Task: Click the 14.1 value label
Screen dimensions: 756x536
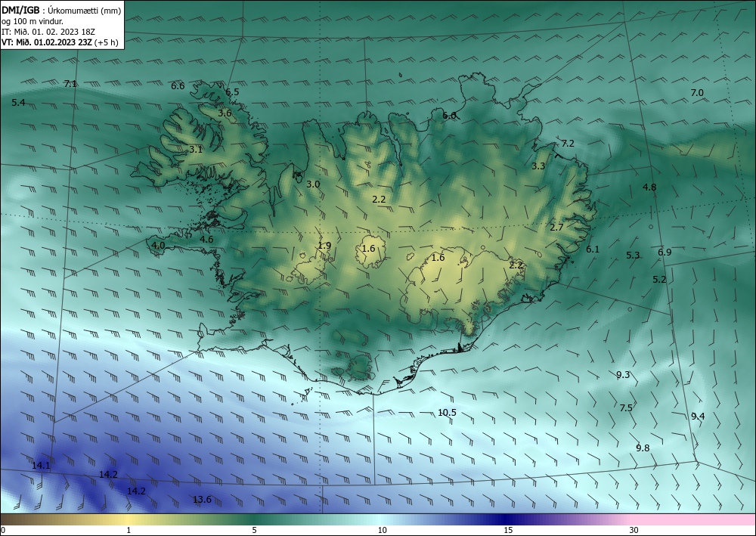Action: point(41,465)
